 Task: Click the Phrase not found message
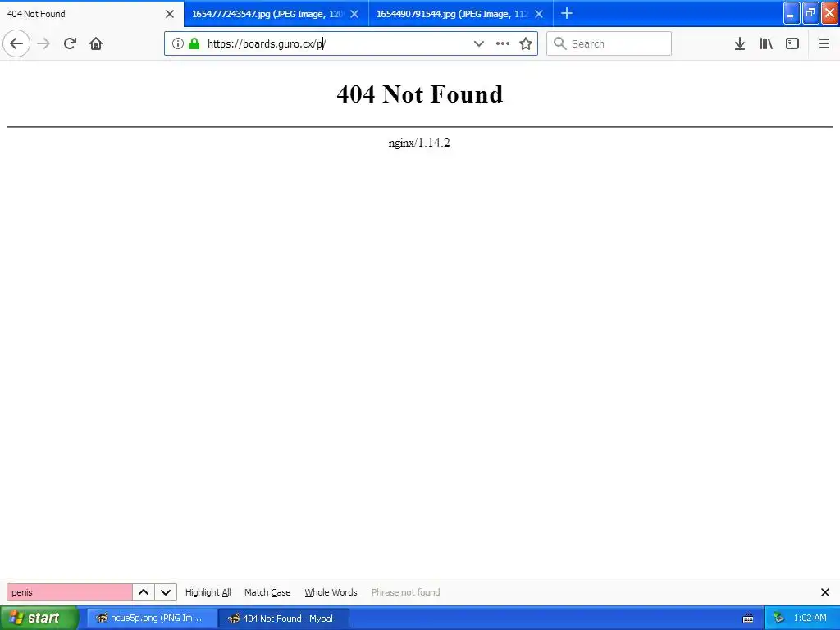(405, 592)
